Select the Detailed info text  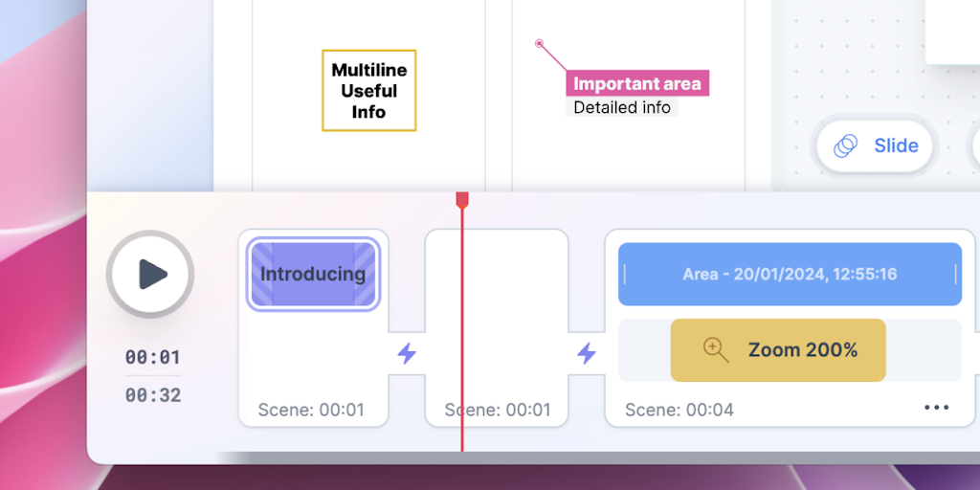(x=622, y=107)
